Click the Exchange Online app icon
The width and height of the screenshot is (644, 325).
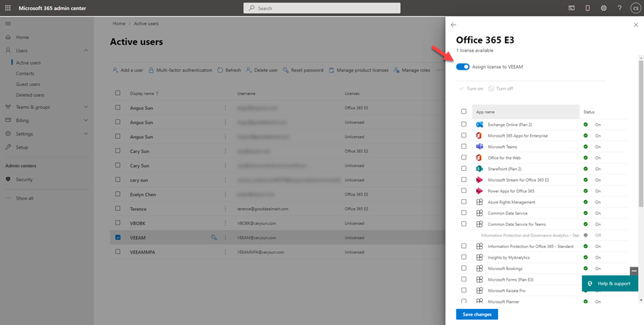(479, 125)
